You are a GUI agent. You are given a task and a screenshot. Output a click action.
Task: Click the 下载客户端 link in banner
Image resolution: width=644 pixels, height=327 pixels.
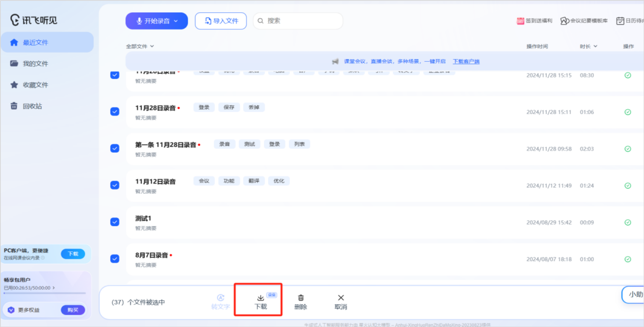[x=466, y=61]
